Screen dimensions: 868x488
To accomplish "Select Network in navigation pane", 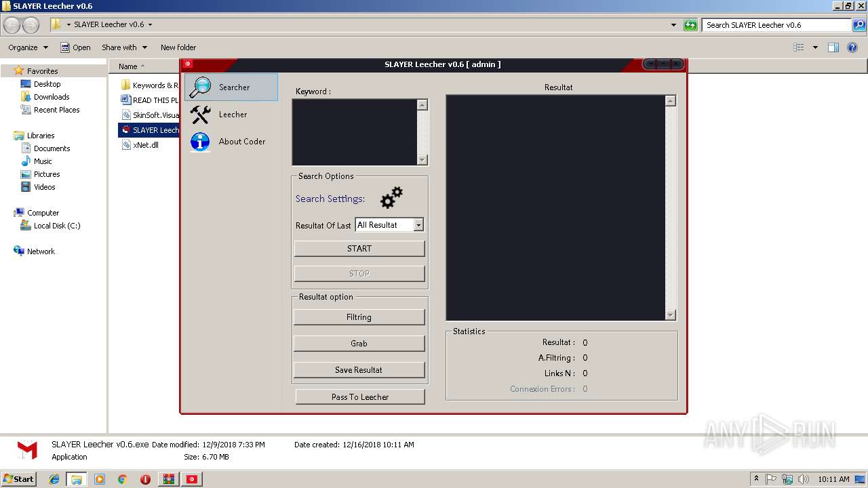I will (x=41, y=251).
